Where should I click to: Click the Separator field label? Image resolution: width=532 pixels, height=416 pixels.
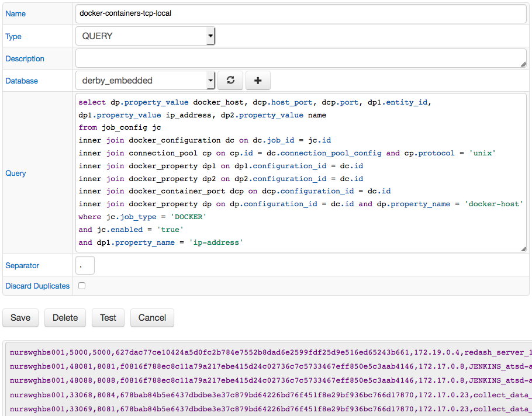click(x=22, y=265)
